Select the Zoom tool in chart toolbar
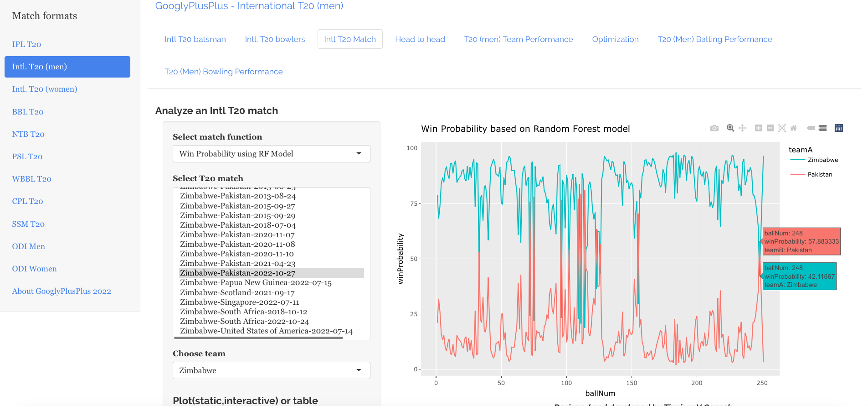 click(730, 128)
